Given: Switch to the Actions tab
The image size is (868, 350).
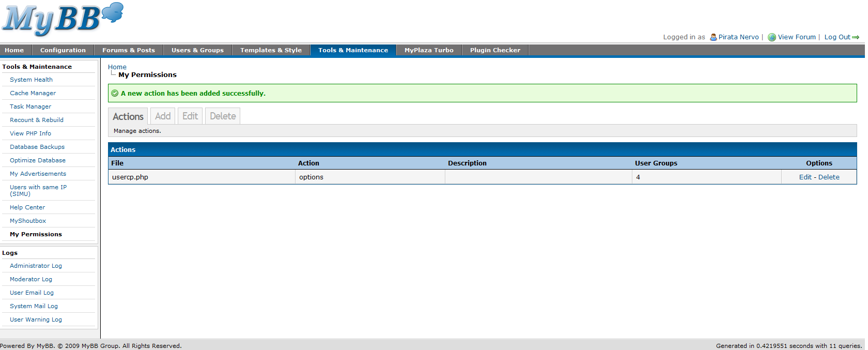Looking at the screenshot, I should point(128,116).
